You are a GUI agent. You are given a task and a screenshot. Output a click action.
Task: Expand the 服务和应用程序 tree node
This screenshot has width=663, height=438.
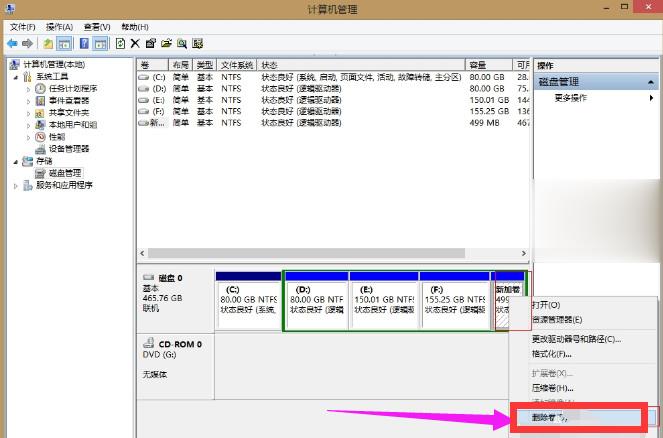point(16,185)
